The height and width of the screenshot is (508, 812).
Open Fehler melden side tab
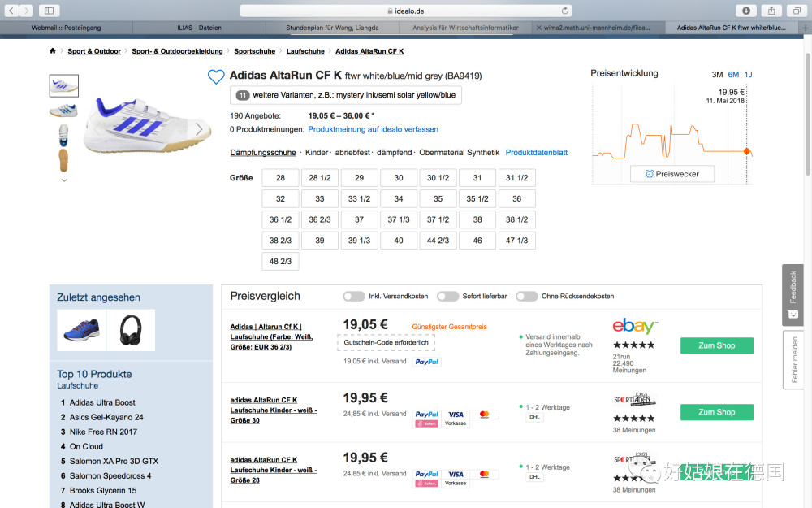[793, 359]
